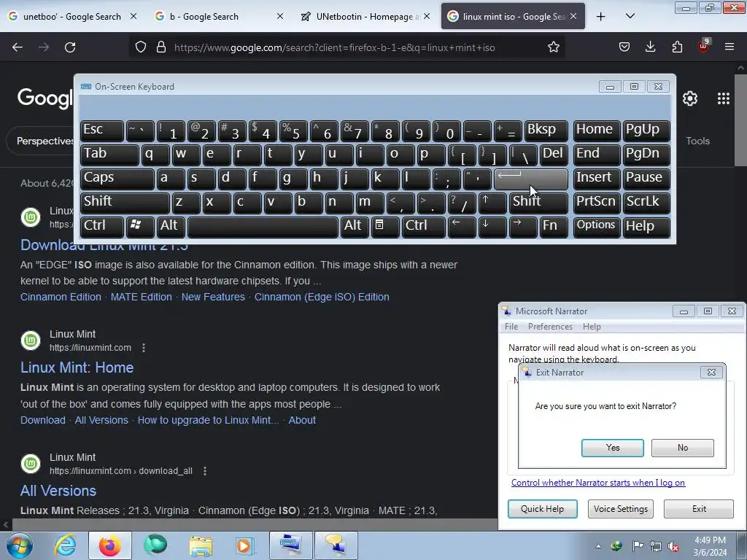Open result options for linuxmint.com
Image resolution: width=747 pixels, height=560 pixels.
(x=144, y=348)
